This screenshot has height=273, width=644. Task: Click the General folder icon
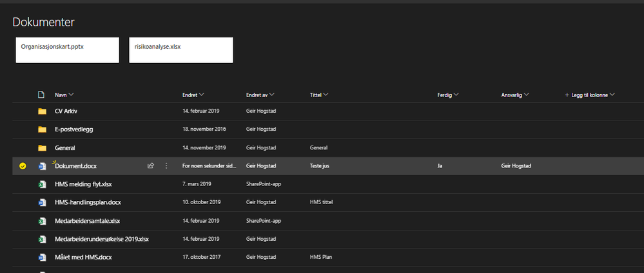(x=42, y=148)
